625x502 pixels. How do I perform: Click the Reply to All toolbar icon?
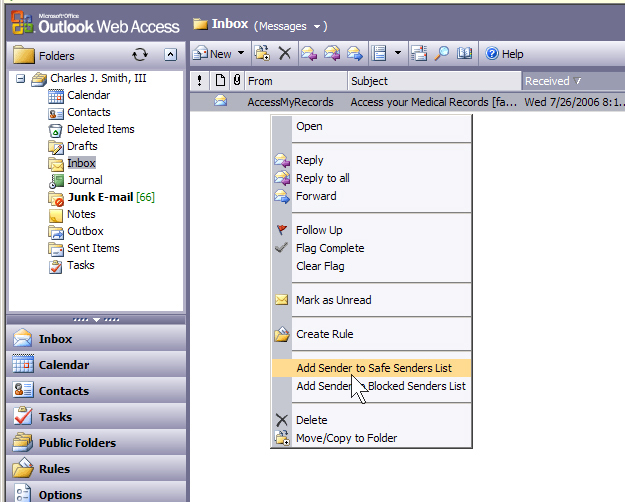[332, 53]
